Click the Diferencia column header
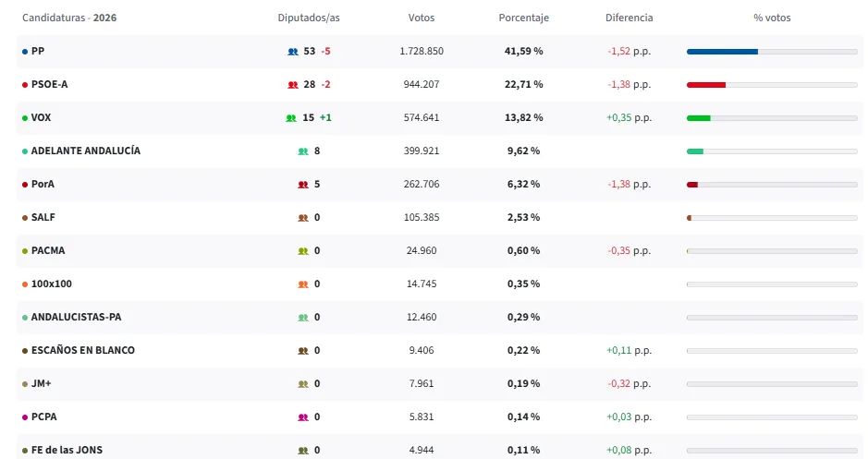 (629, 18)
